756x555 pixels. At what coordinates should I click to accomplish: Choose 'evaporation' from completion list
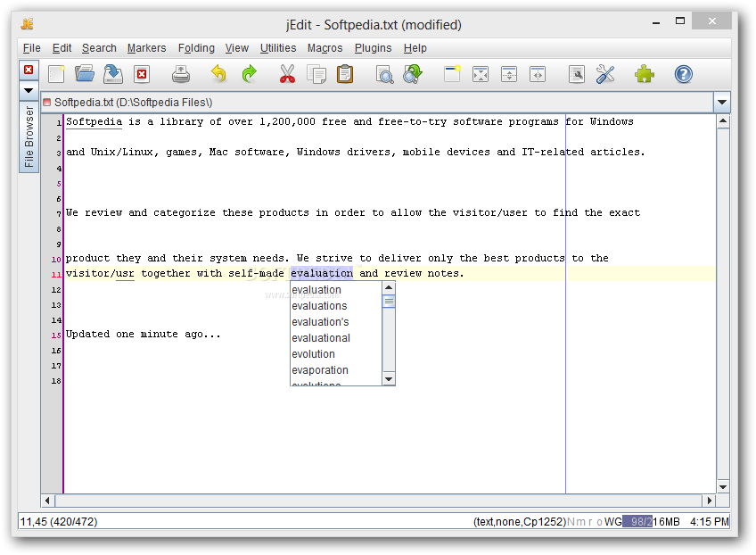click(336, 369)
